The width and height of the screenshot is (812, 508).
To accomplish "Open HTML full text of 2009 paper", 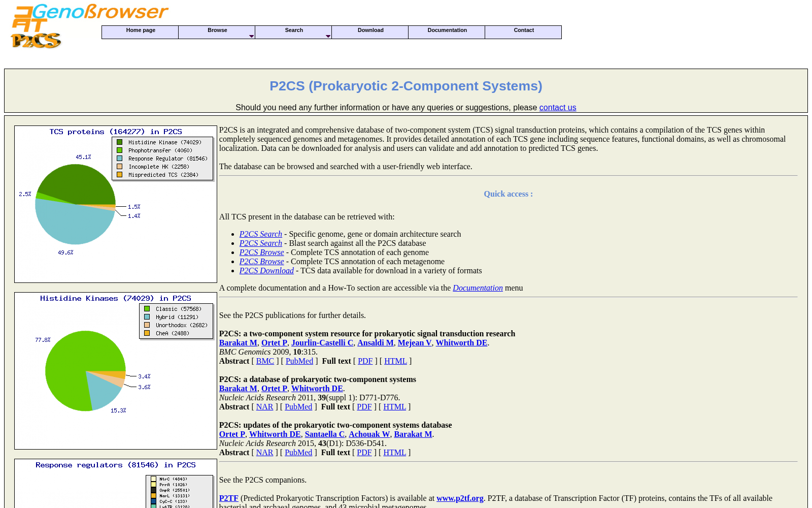I will [x=395, y=361].
